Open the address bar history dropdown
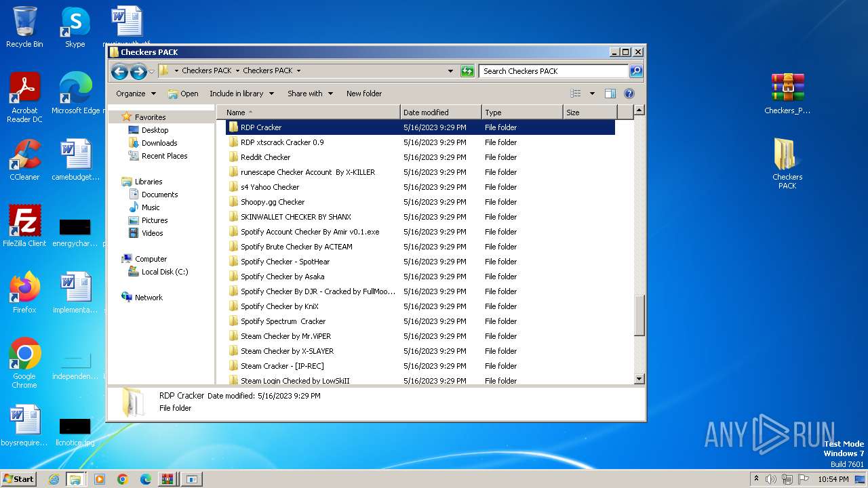This screenshot has height=488, width=868. (450, 71)
